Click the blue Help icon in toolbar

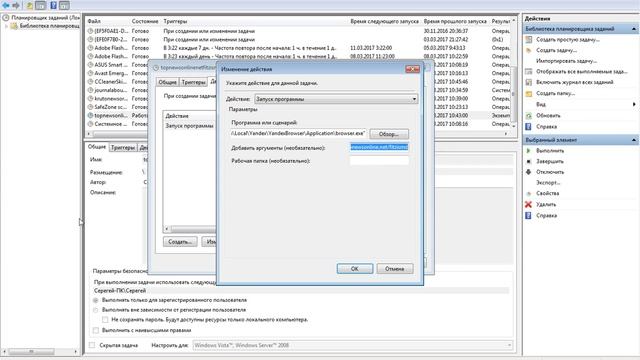click(x=53, y=5)
